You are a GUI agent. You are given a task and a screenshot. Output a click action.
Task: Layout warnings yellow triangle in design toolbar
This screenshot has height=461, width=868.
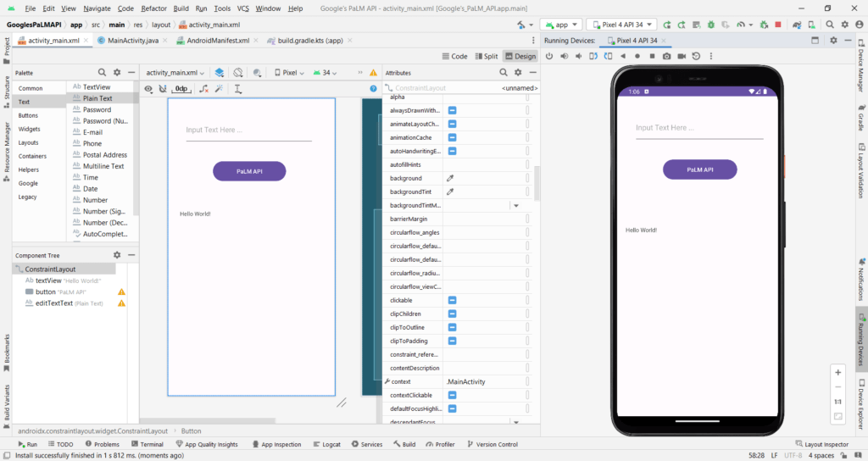373,73
